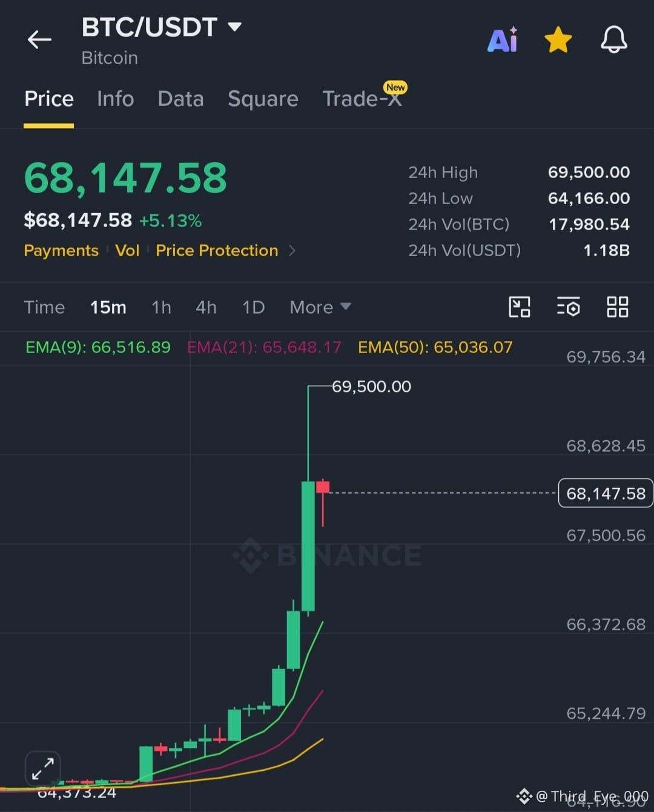Tap the 24h Vol(BTC) value 17,980.54
Viewport: 654px width, 812px height.
589,225
